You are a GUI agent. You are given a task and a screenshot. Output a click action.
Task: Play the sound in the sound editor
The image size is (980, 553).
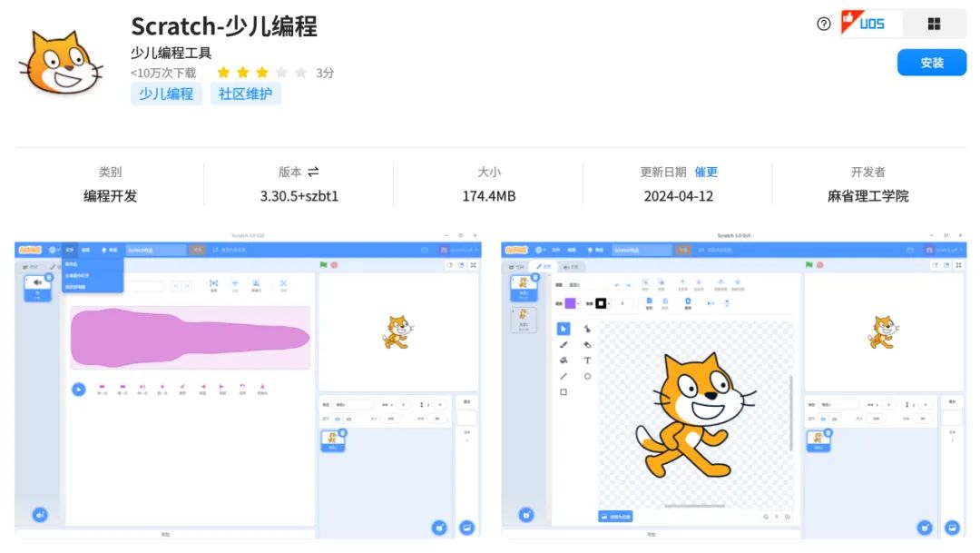coord(78,389)
